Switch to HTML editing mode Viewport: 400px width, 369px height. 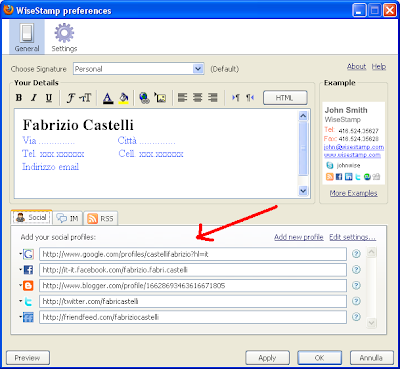285,98
